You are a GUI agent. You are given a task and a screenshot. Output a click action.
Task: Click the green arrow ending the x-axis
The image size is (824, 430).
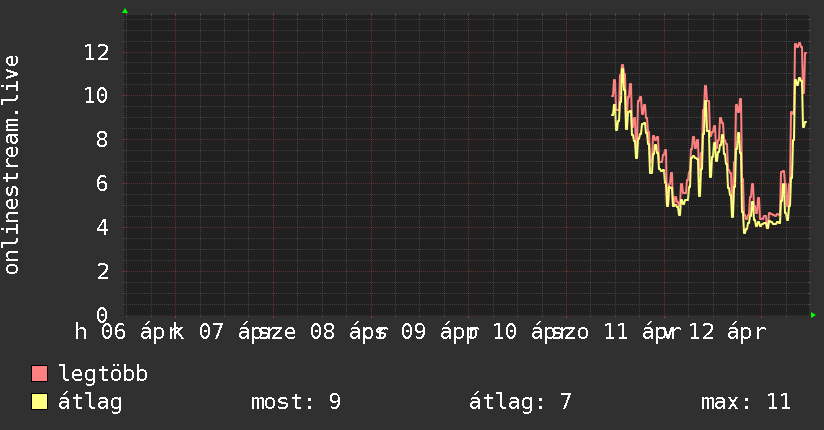point(813,315)
